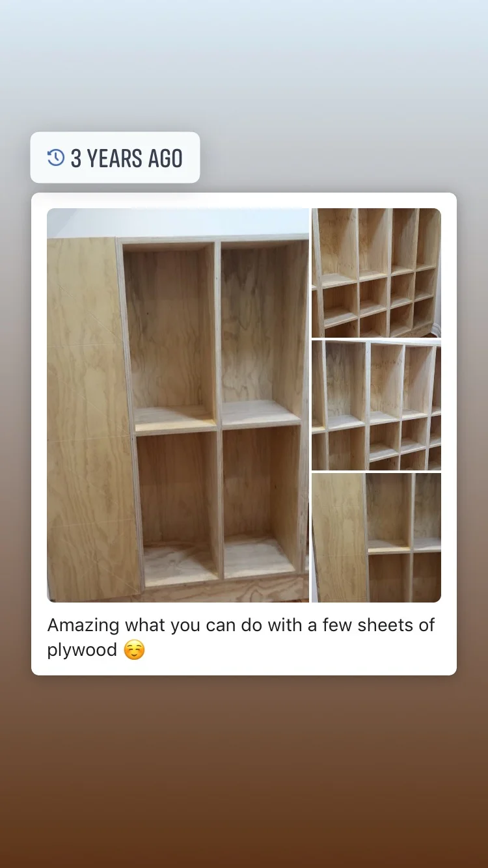Tap the upper-left cubby in the main photo
The height and width of the screenshot is (868, 488).
pos(169,332)
